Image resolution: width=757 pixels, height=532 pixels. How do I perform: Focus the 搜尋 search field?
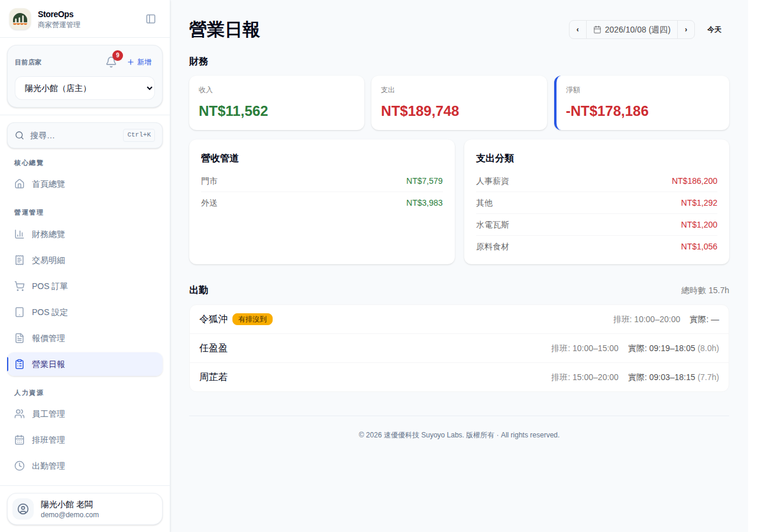(85, 135)
